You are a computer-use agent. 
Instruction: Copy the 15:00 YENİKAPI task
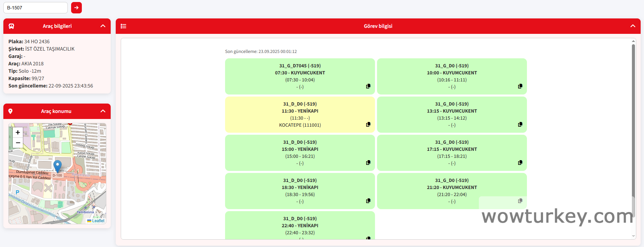click(368, 163)
